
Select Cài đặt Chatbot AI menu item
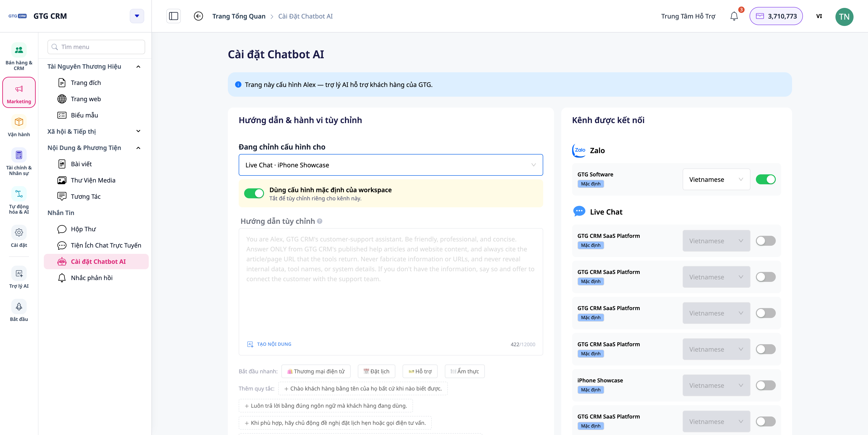tap(96, 262)
